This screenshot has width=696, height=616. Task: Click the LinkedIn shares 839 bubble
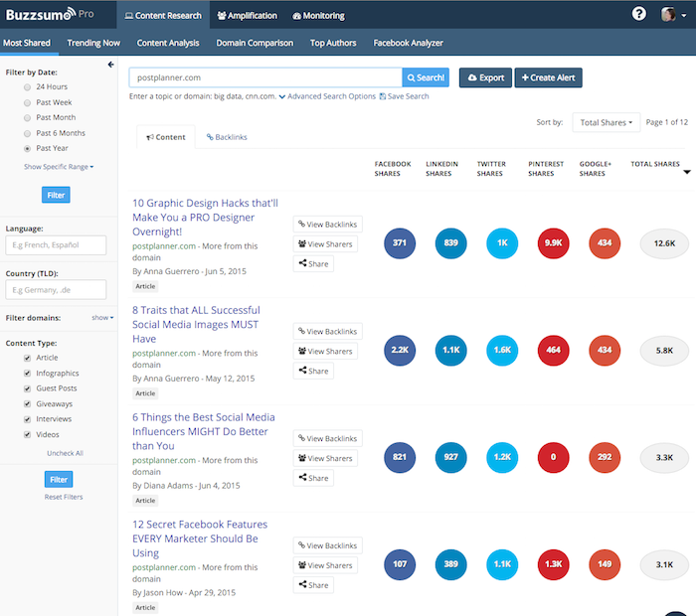coord(450,243)
